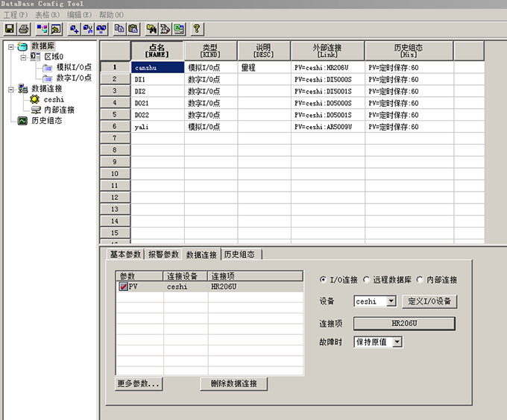Switch to the 报警参数 tab

click(163, 254)
